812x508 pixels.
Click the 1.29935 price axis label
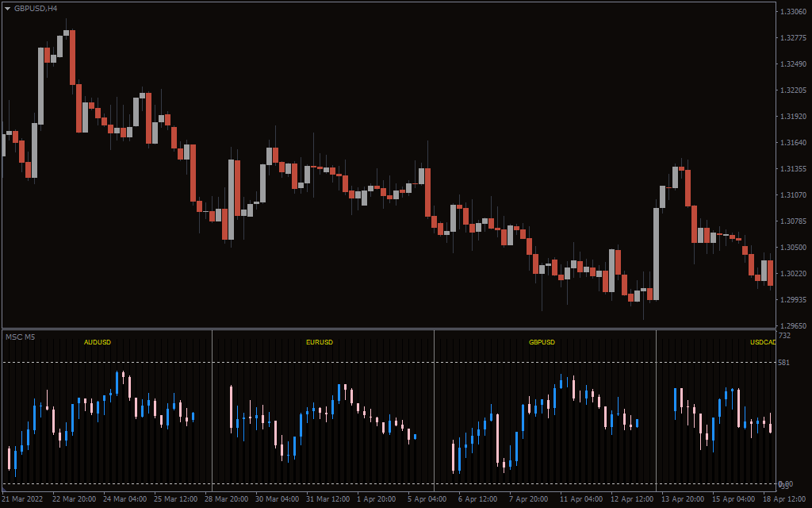coord(793,300)
